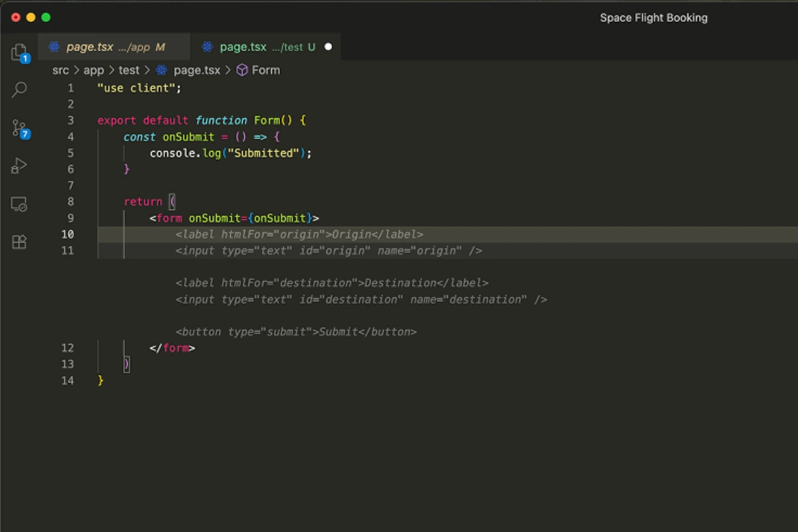This screenshot has width=798, height=532.
Task: Select 'Form' symbol in the breadcrumb
Action: [266, 70]
